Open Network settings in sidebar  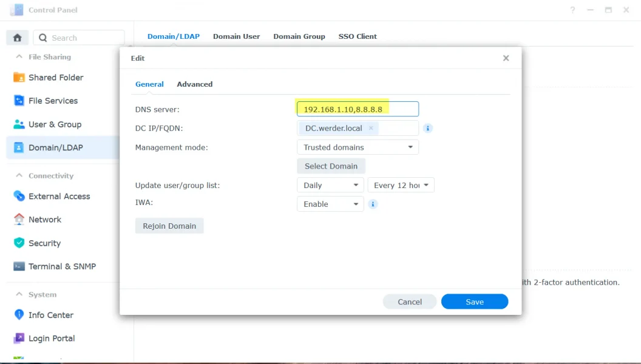point(44,219)
